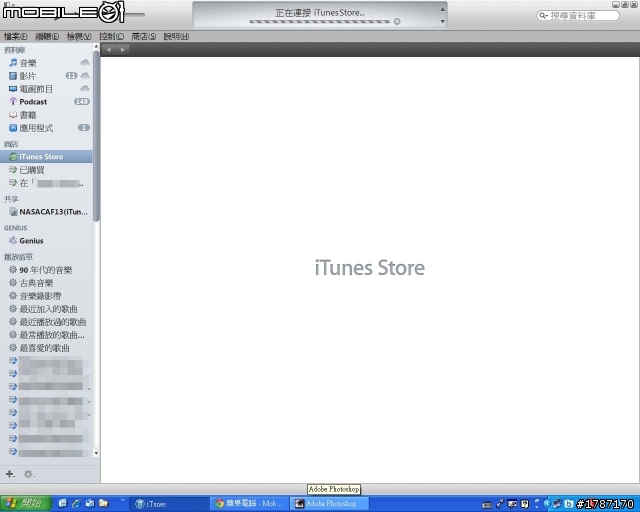Click gear icon beside 90 年代的音樂
This screenshot has height=512, width=640.
tap(13, 269)
